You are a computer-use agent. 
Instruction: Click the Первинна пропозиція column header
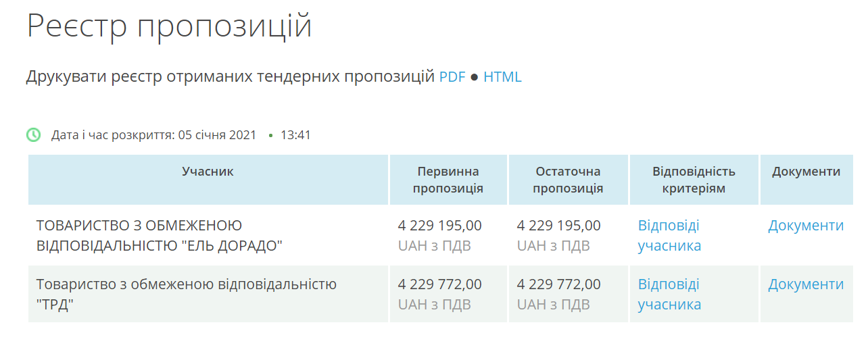448,180
